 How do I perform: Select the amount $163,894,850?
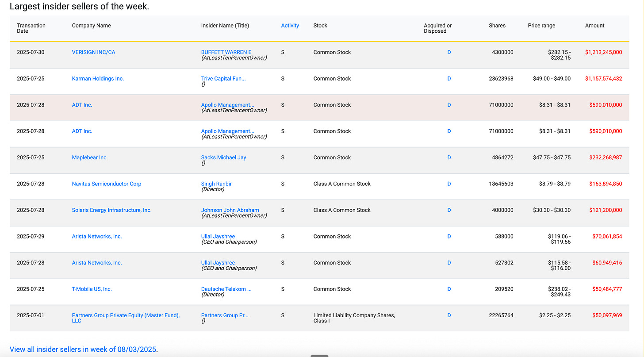(x=606, y=184)
